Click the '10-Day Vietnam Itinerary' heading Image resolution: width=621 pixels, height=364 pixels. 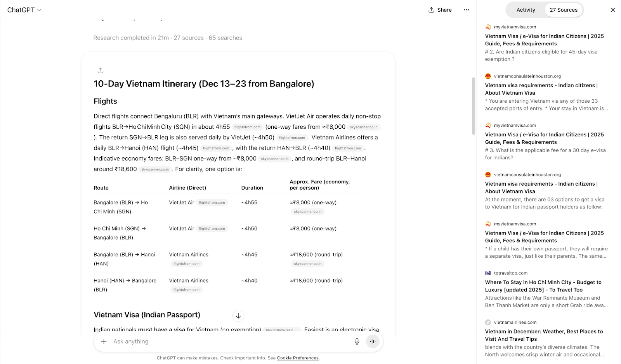(204, 84)
